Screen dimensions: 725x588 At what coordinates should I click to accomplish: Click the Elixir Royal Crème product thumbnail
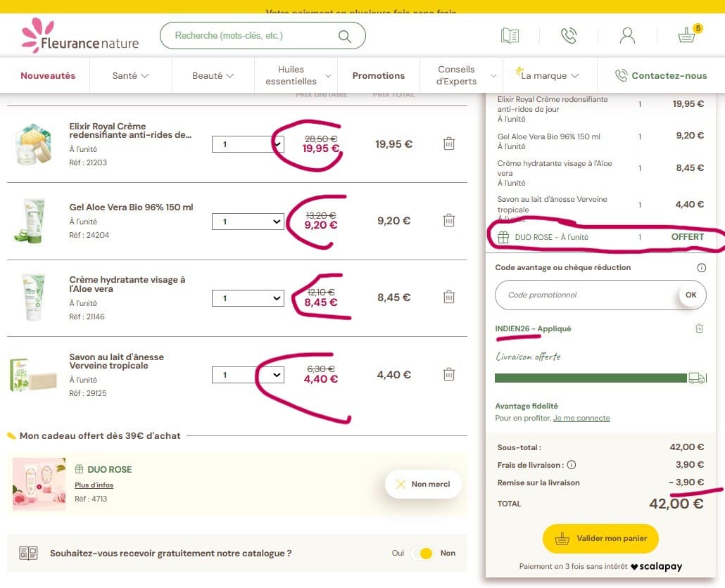pos(33,143)
